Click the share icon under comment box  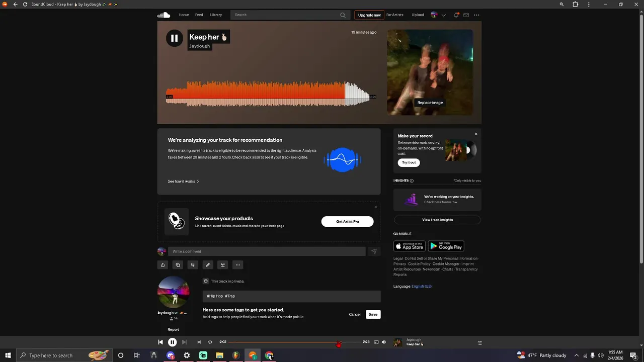(x=163, y=265)
